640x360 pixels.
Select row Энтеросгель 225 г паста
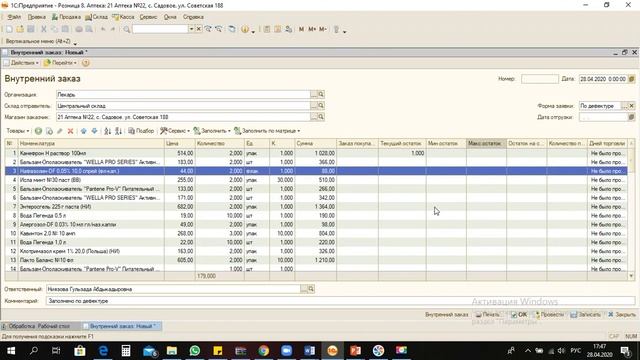(x=316, y=207)
